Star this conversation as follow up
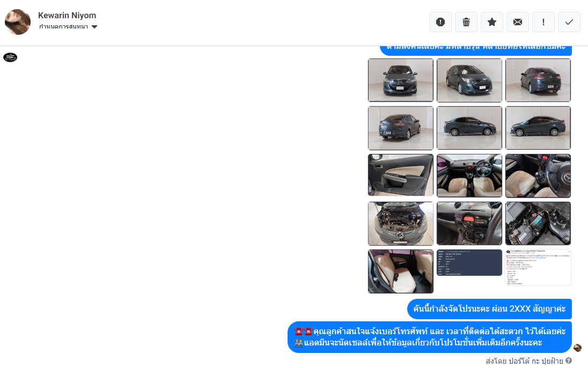The height and width of the screenshot is (368, 588). coord(492,22)
